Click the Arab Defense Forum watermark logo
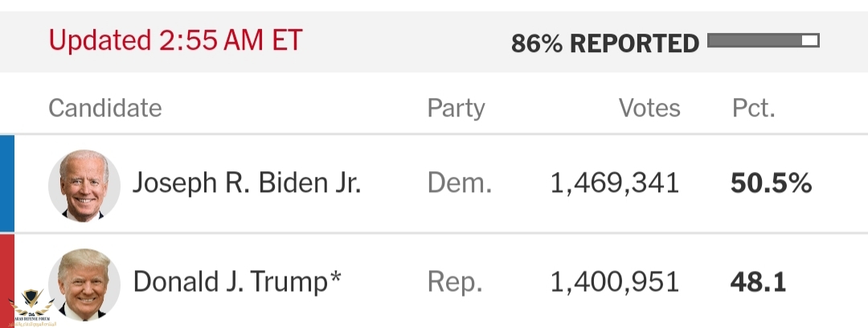The height and width of the screenshot is (328, 868). coord(31,307)
